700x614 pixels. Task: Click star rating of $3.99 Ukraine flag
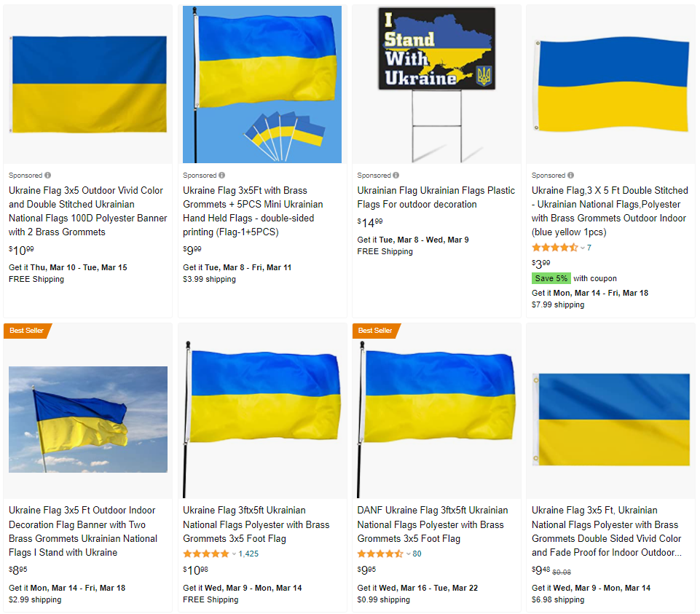[x=555, y=248]
